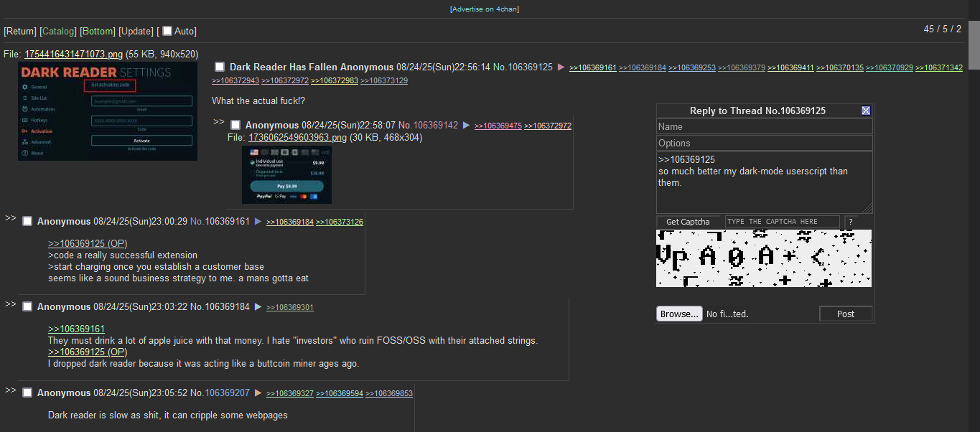
Task: Open post menu arrow for No.106369161
Action: click(258, 221)
